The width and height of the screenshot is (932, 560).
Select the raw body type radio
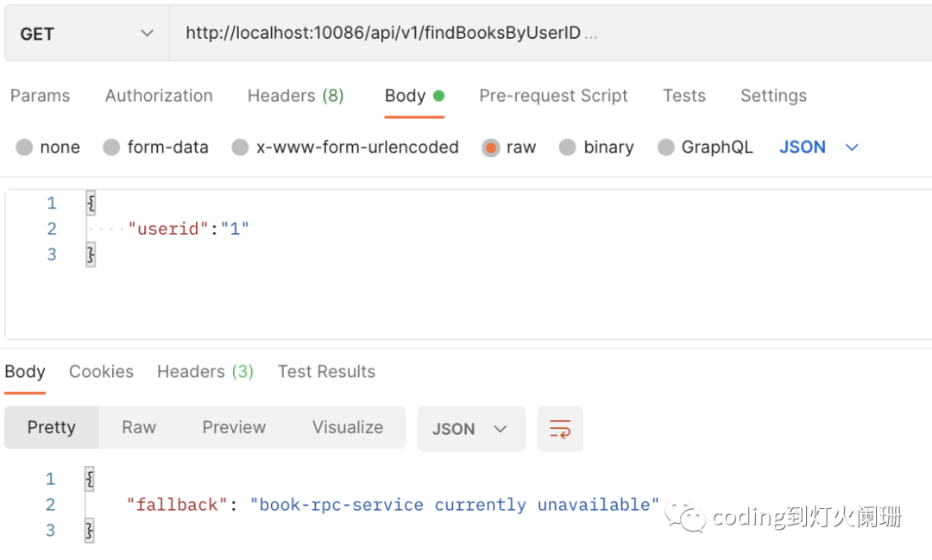click(x=491, y=148)
